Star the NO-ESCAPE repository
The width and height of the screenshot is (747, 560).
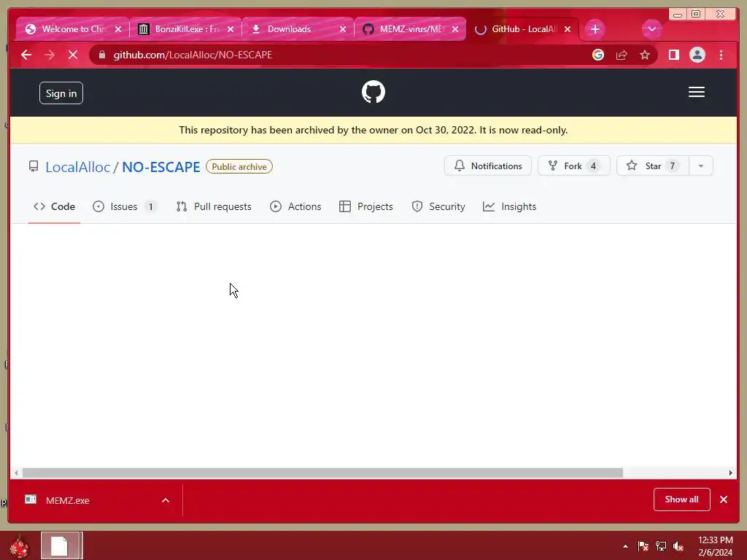click(x=653, y=166)
